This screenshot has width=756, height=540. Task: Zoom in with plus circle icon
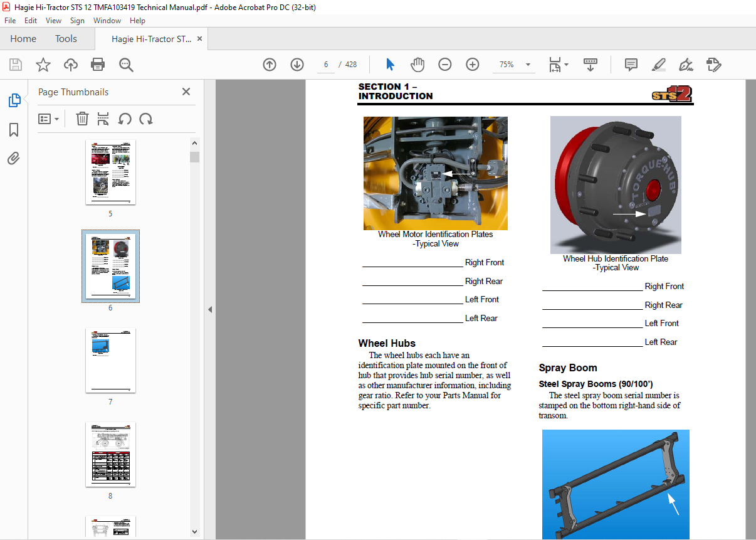[x=473, y=65]
